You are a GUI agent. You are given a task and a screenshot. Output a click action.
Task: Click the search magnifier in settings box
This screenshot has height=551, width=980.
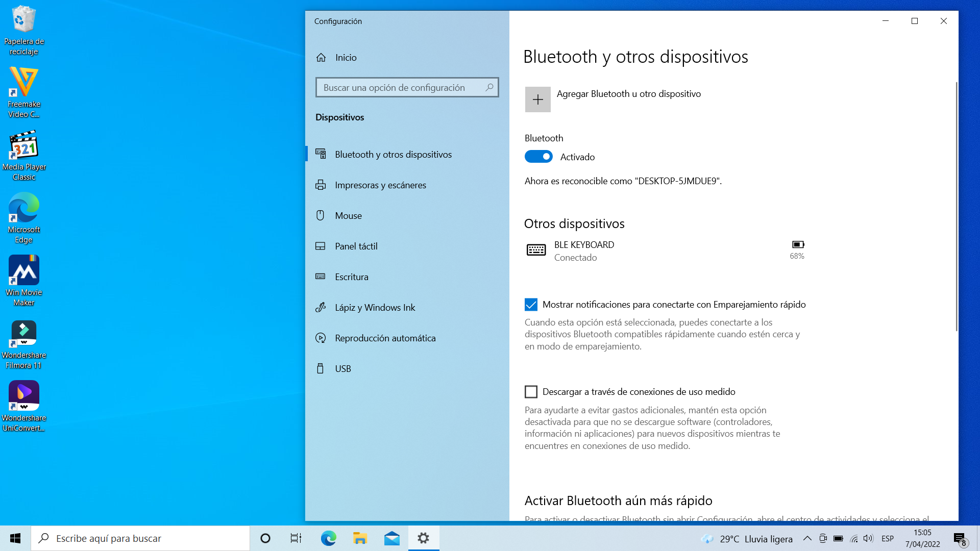tap(489, 87)
